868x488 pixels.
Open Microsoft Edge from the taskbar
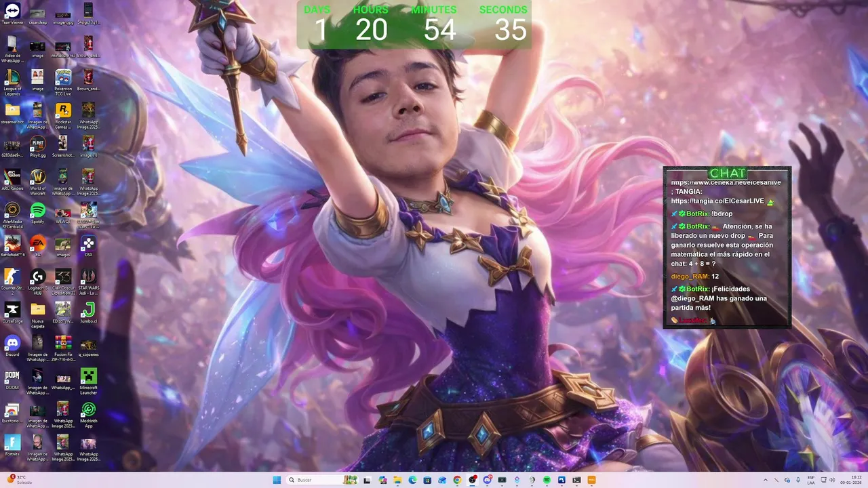pos(412,480)
